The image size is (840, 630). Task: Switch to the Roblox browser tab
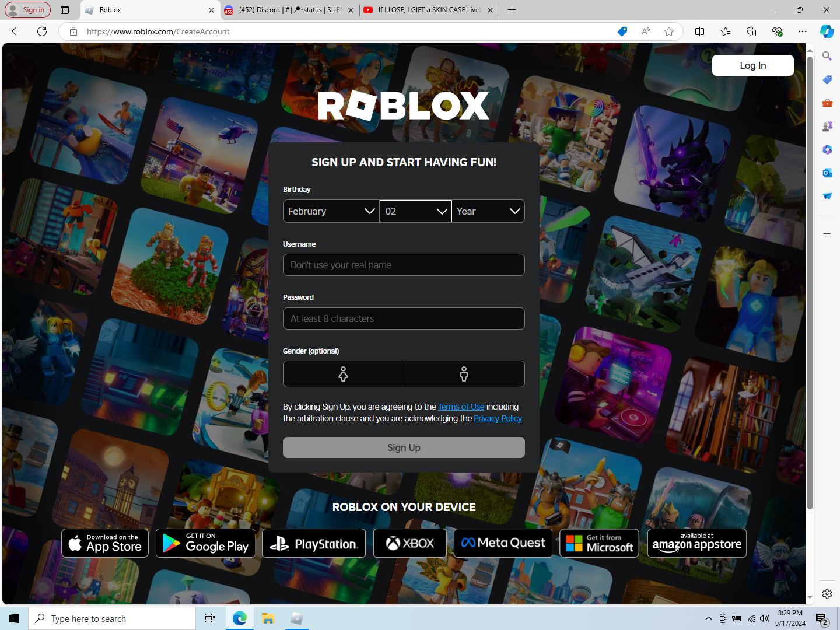149,10
